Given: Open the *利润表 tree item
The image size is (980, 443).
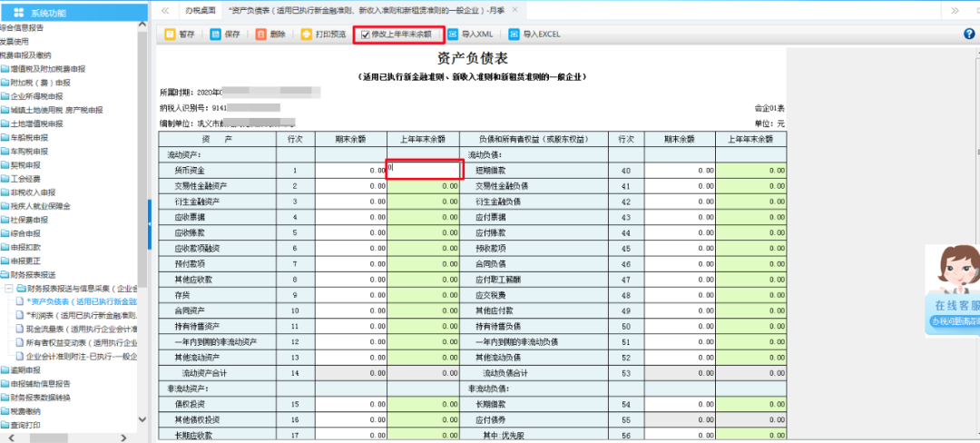Looking at the screenshot, I should point(76,316).
